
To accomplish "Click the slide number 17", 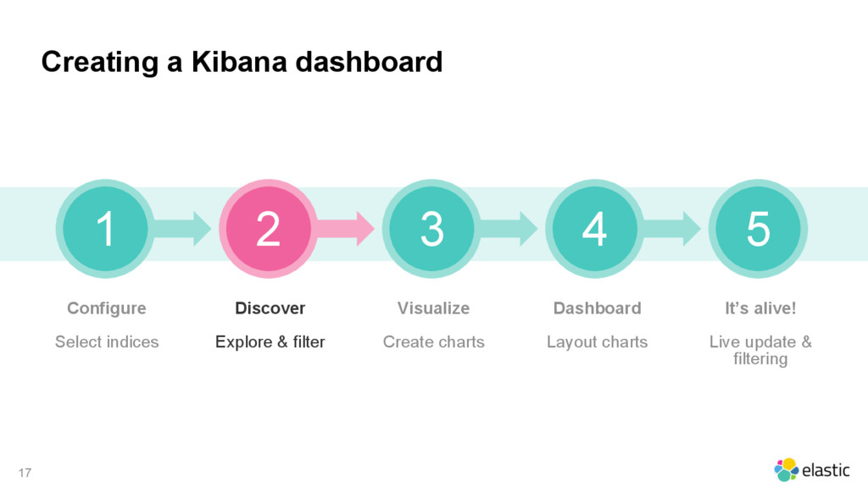I will coord(25,473).
